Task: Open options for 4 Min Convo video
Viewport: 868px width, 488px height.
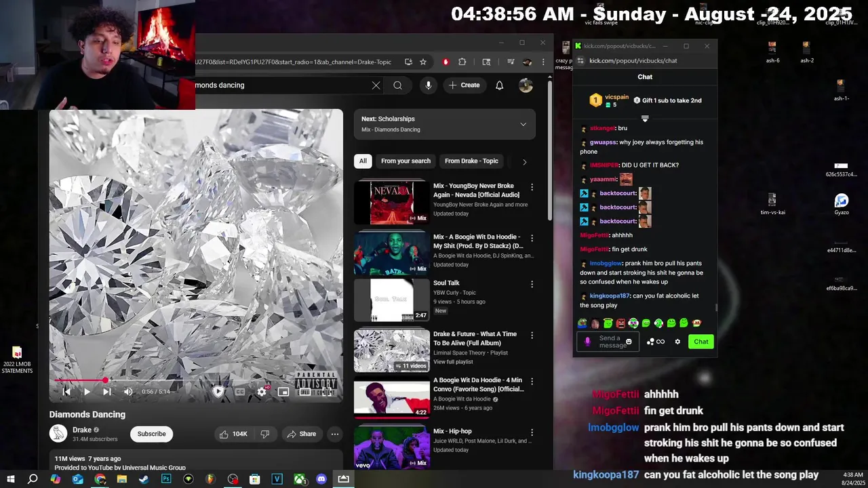Action: pos(532,382)
